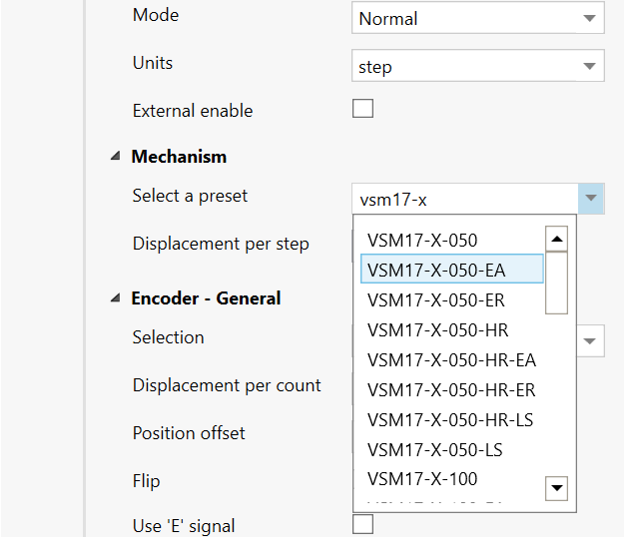624x537 pixels.
Task: Choose VSM17-X-050-HR-EA from the list
Action: [451, 360]
